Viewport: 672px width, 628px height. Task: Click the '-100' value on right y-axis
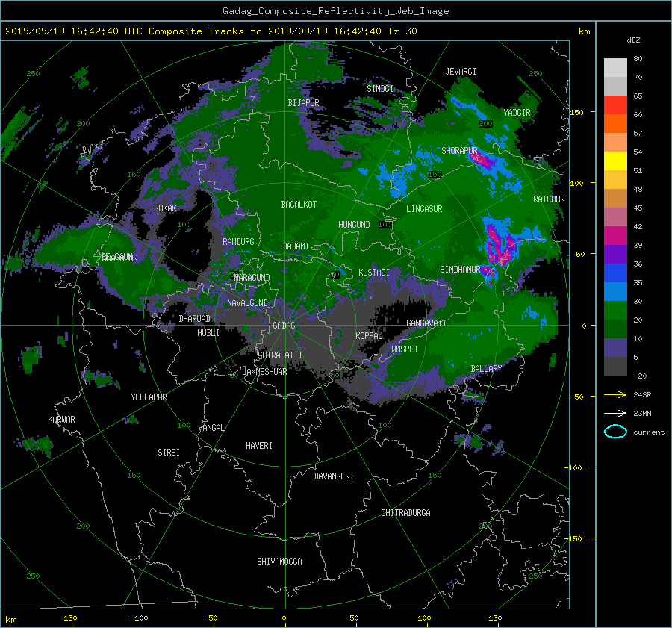pos(574,467)
